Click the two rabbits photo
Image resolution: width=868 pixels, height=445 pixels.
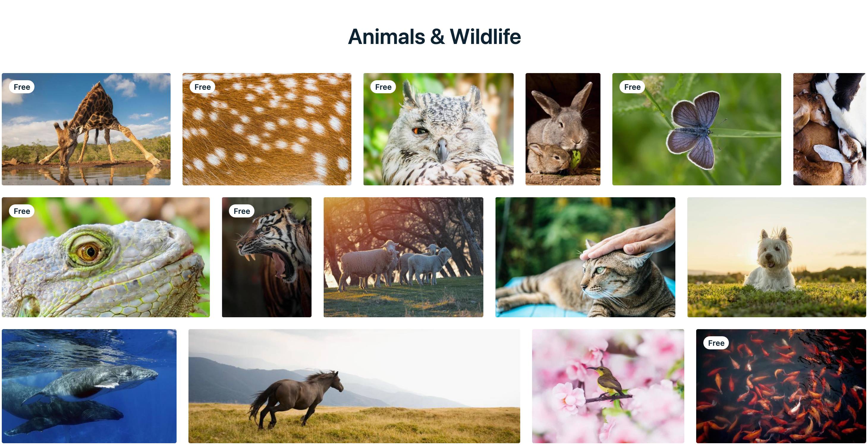[x=563, y=129]
